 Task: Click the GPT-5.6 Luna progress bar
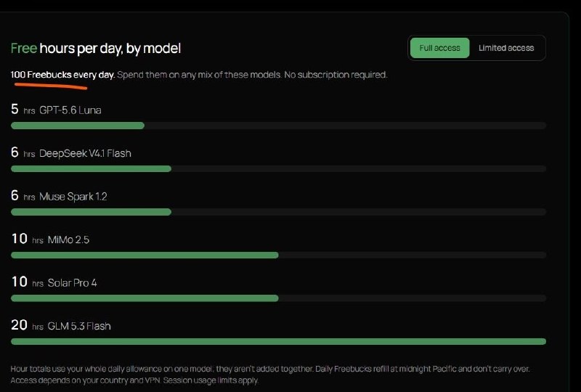pyautogui.click(x=278, y=126)
